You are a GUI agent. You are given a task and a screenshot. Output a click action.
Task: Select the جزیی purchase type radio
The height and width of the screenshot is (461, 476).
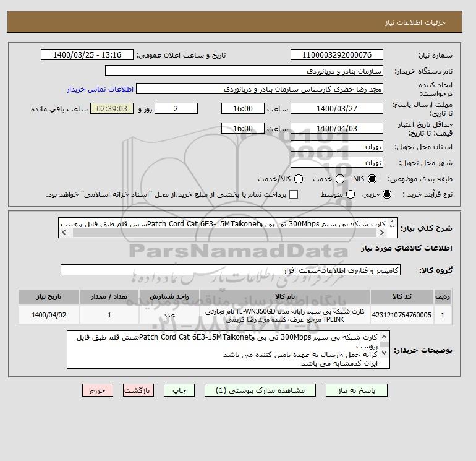pyautogui.click(x=387, y=194)
